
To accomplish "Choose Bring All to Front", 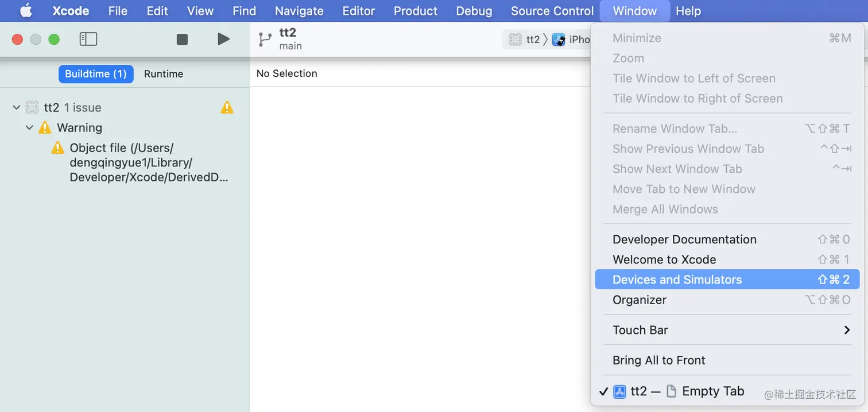I will pyautogui.click(x=727, y=360).
